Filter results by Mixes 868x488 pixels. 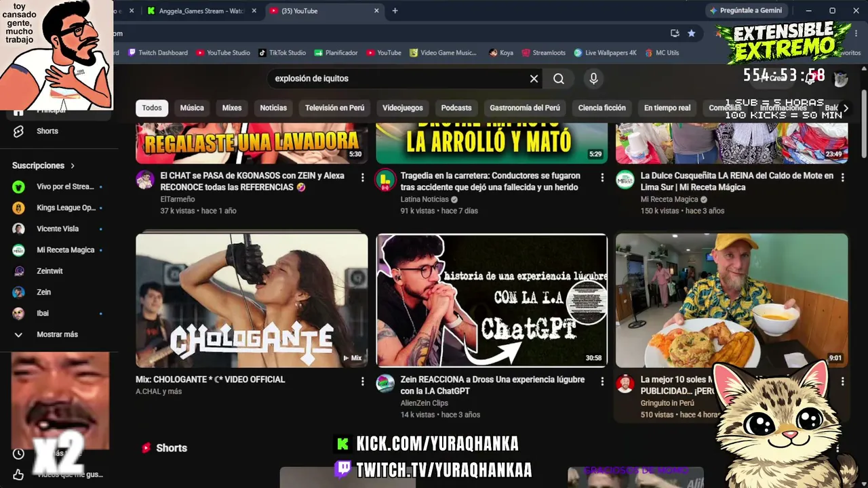click(232, 108)
